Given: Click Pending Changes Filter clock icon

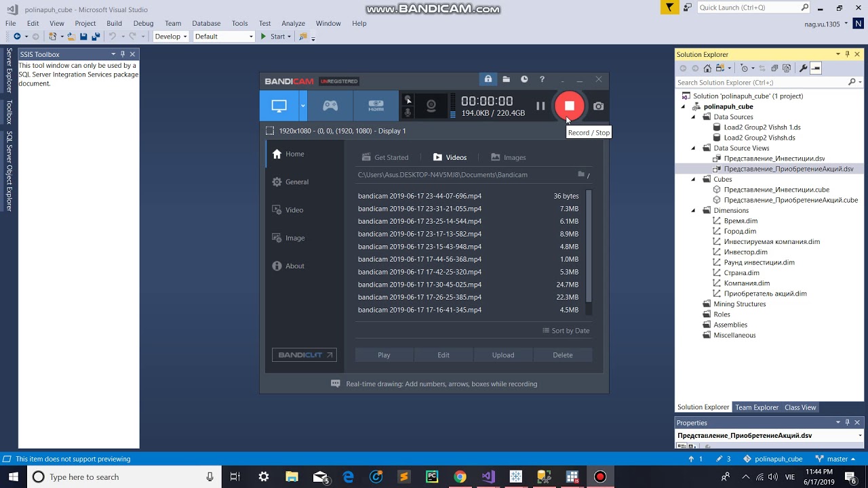Looking at the screenshot, I should click(x=745, y=68).
